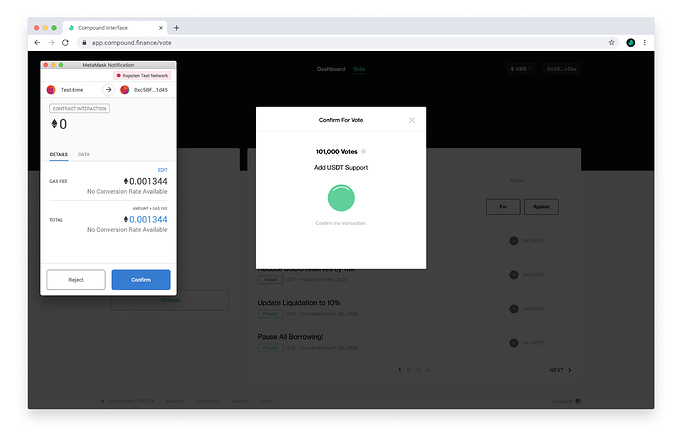Click the Test-time account avatar
690x440 pixels.
[x=51, y=90]
